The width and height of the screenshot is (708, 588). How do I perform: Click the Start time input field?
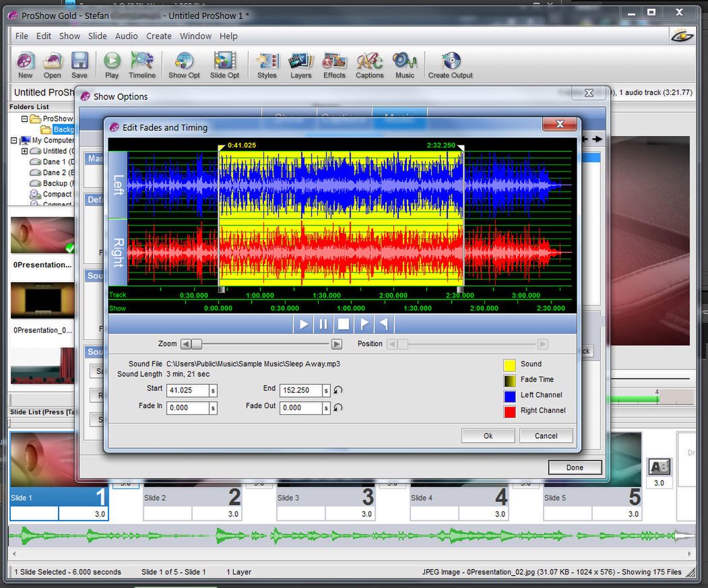[188, 390]
